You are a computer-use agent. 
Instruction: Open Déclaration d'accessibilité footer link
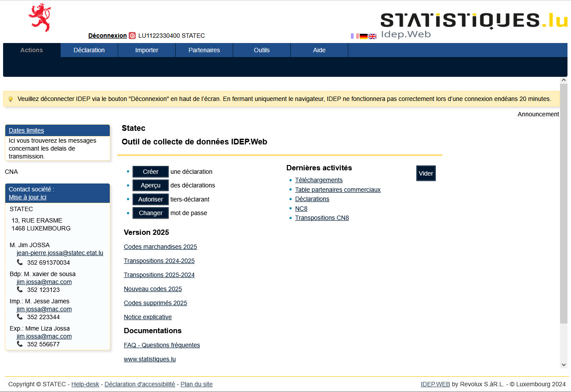click(x=140, y=384)
